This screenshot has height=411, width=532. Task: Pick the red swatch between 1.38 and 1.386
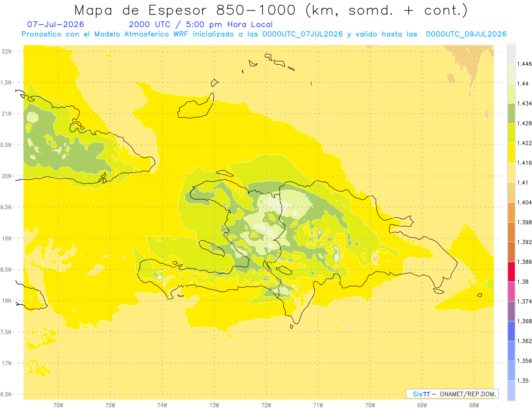[511, 272]
